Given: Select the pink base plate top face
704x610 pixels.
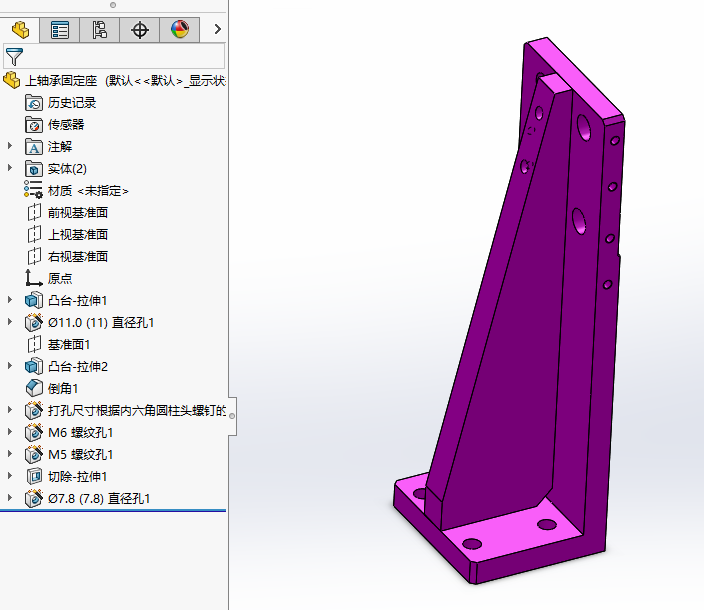Looking at the screenshot, I should pyautogui.click(x=510, y=530).
